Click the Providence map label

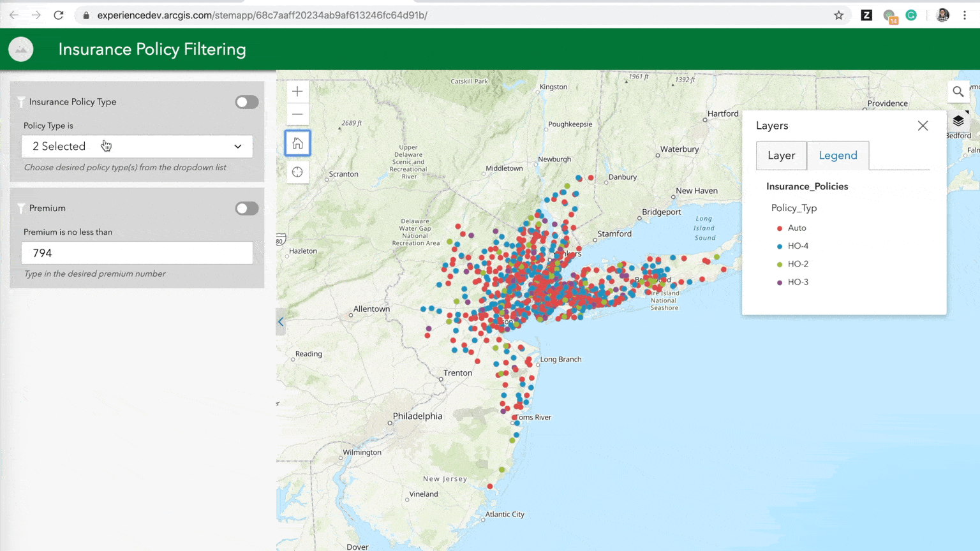887,103
